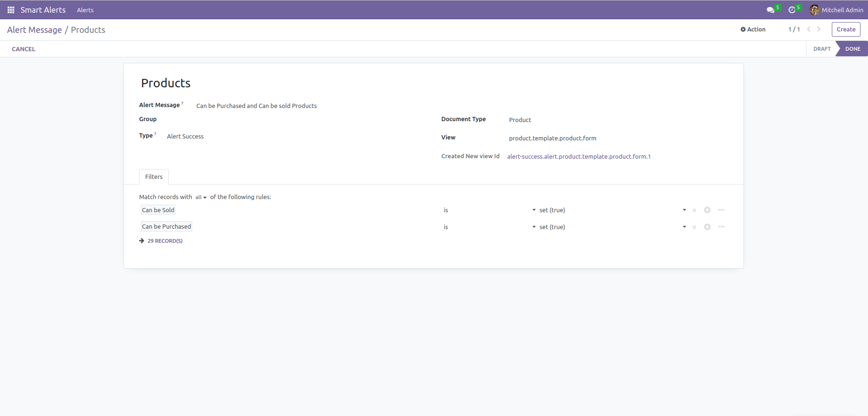This screenshot has width=868, height=416.
Task: Click the Create button
Action: 846,29
